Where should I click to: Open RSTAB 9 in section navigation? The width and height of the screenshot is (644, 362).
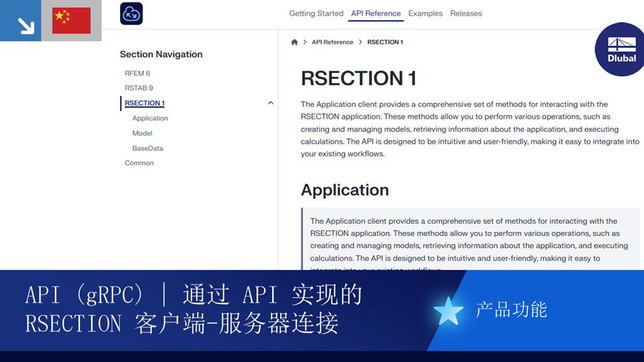pos(139,88)
